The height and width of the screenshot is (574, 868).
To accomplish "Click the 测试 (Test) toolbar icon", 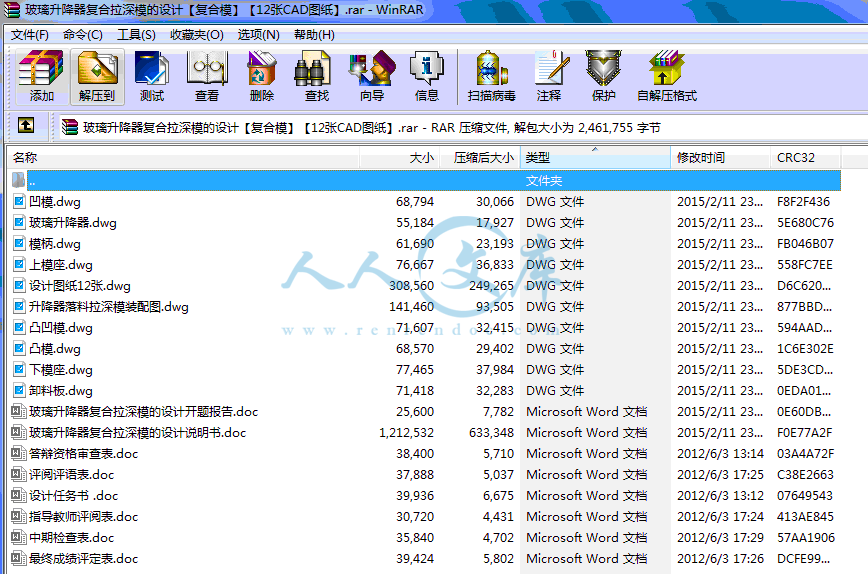I will 152,76.
